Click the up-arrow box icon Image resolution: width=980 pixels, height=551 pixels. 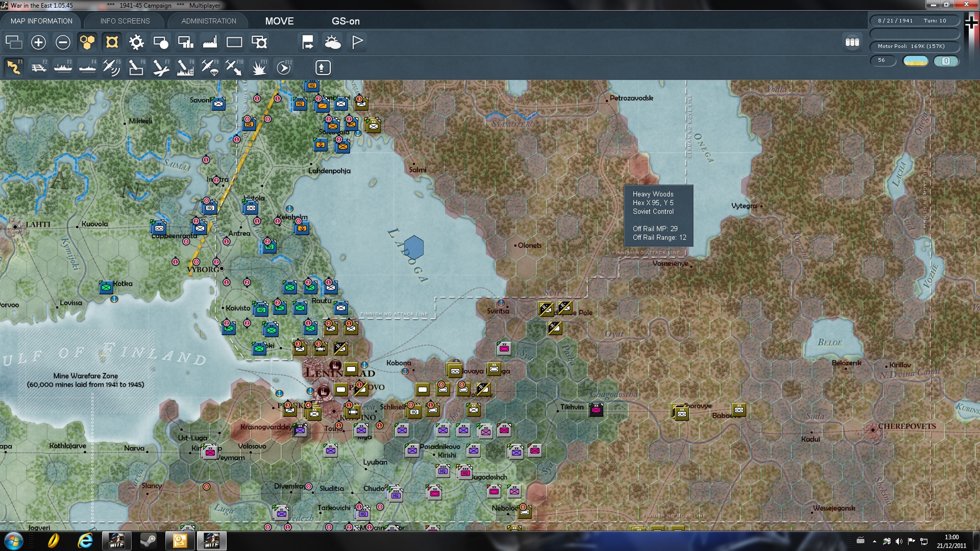coord(323,67)
